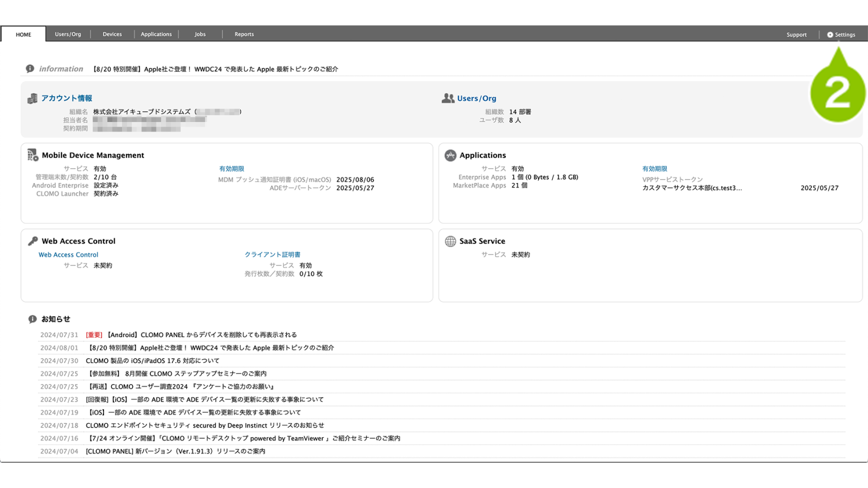
Task: Open the クライアント証明書 link
Action: click(272, 255)
